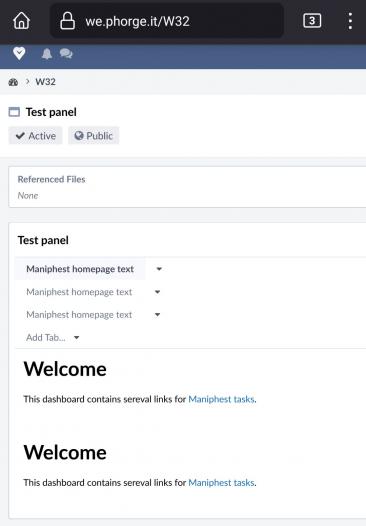Open notifications bell icon

[x=47, y=54]
